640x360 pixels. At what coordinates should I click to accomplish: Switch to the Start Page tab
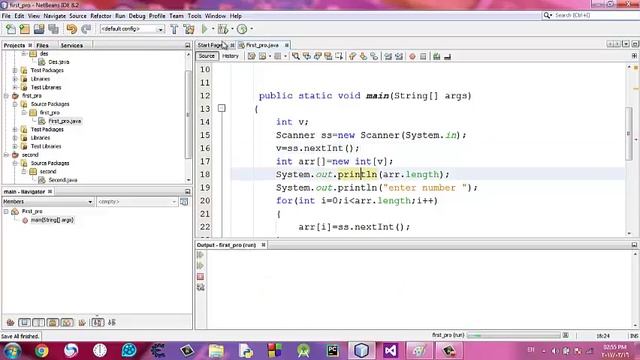pyautogui.click(x=211, y=45)
